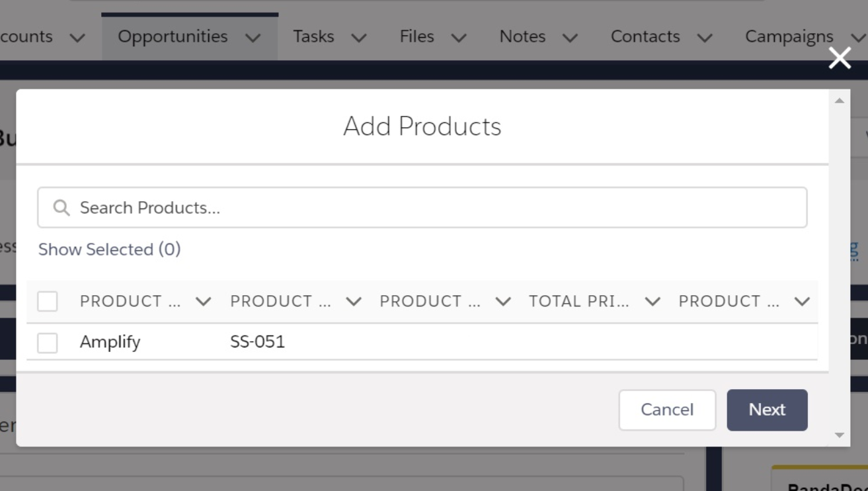Click the Show Selected (0) link

(109, 249)
